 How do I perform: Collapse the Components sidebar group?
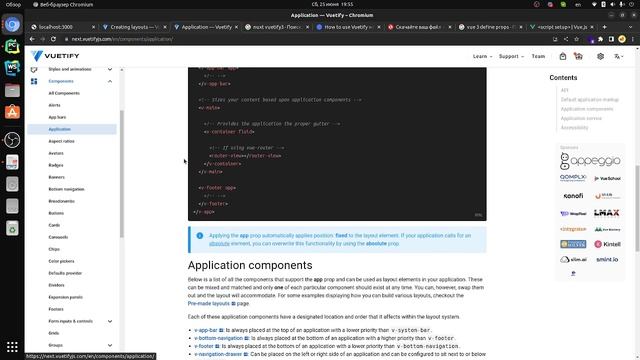[110, 81]
